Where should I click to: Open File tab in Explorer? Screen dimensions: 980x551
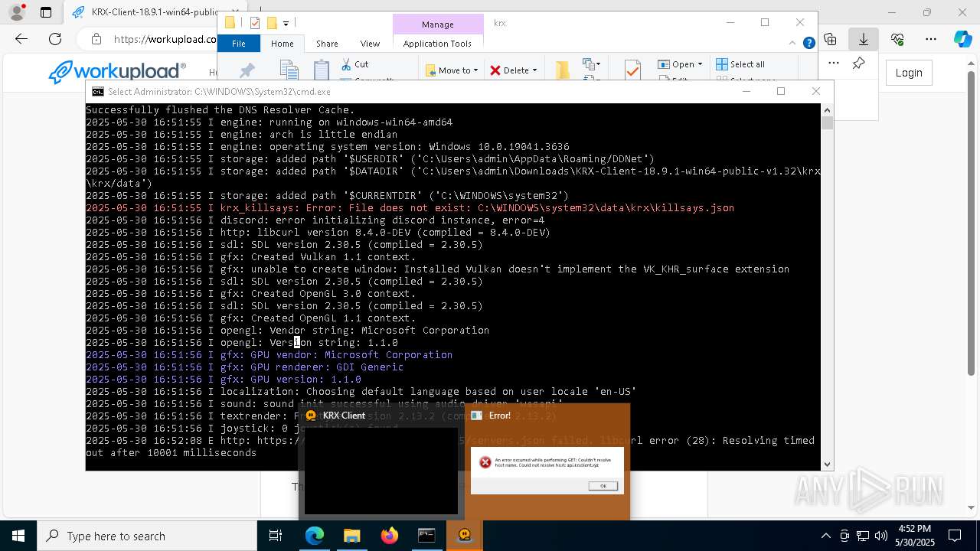tap(239, 44)
